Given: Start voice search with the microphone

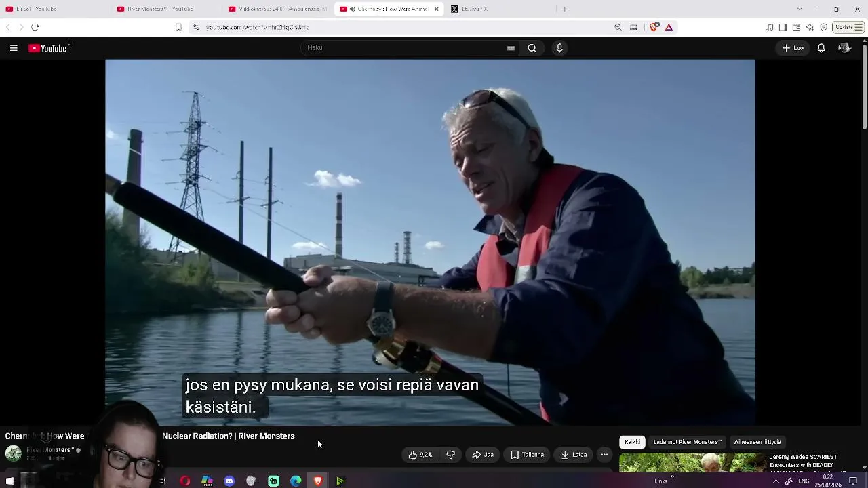Looking at the screenshot, I should (x=559, y=48).
